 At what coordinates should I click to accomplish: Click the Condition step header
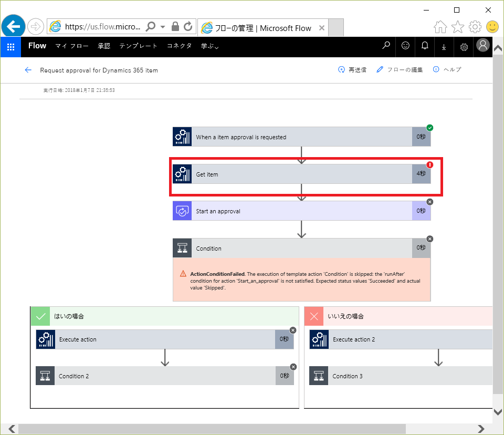coord(301,248)
